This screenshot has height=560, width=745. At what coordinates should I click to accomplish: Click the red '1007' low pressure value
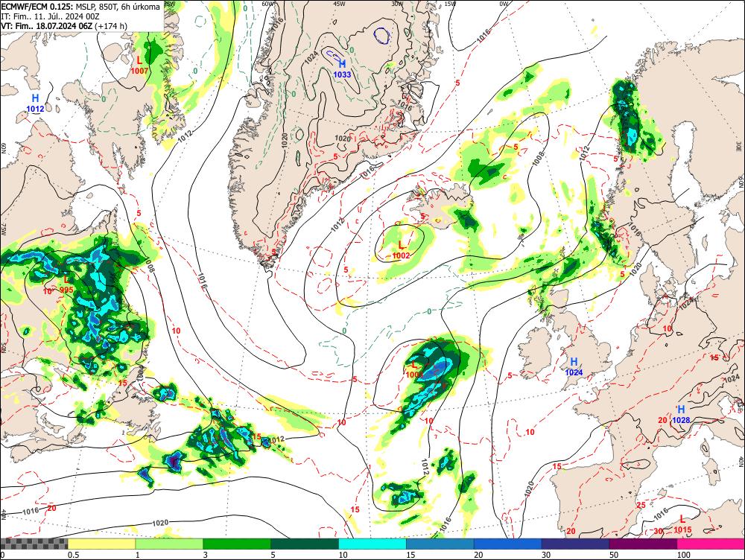[x=140, y=71]
